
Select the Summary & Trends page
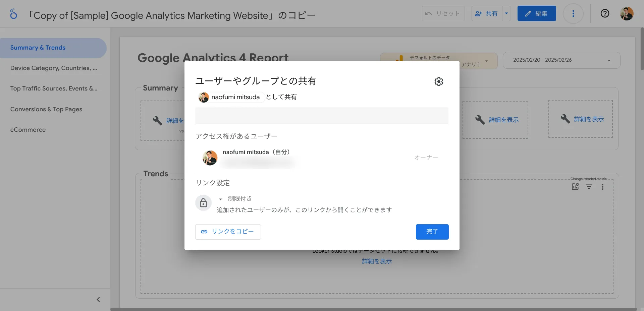pyautogui.click(x=53, y=48)
